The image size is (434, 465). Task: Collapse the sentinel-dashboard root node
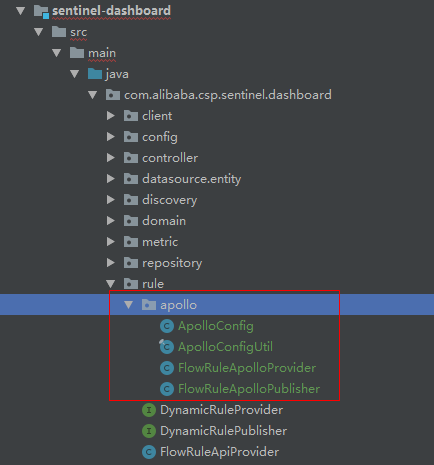coord(21,11)
